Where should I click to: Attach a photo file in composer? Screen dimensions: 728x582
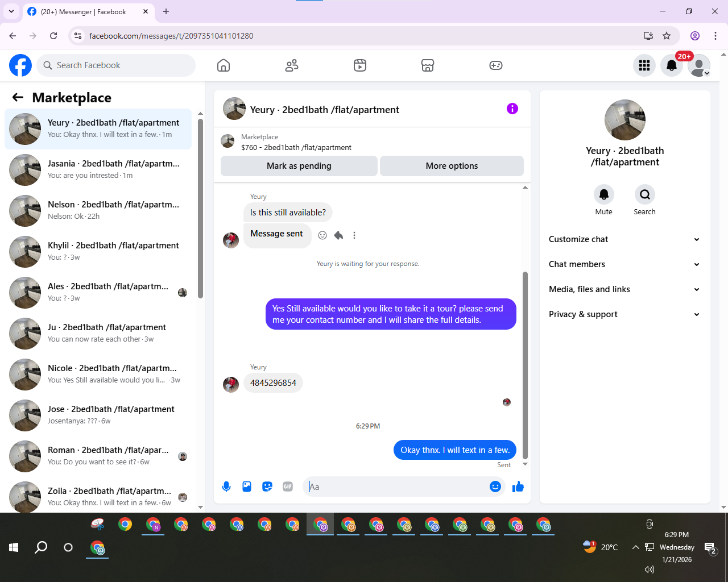tap(247, 487)
